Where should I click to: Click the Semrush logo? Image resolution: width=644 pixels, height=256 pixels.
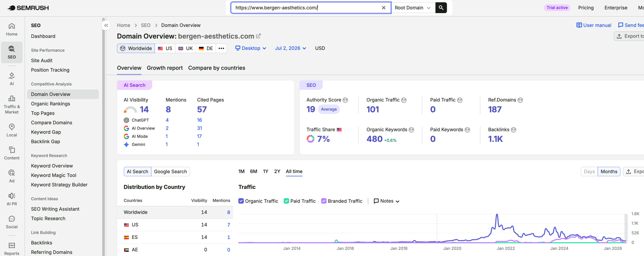click(28, 8)
